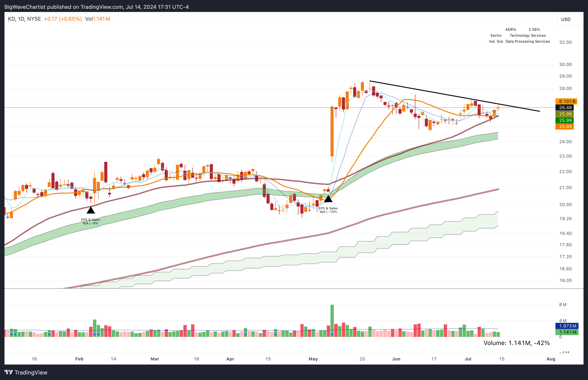This screenshot has width=588, height=380.
Task: Select the black 26.48 current price label
Action: point(564,108)
